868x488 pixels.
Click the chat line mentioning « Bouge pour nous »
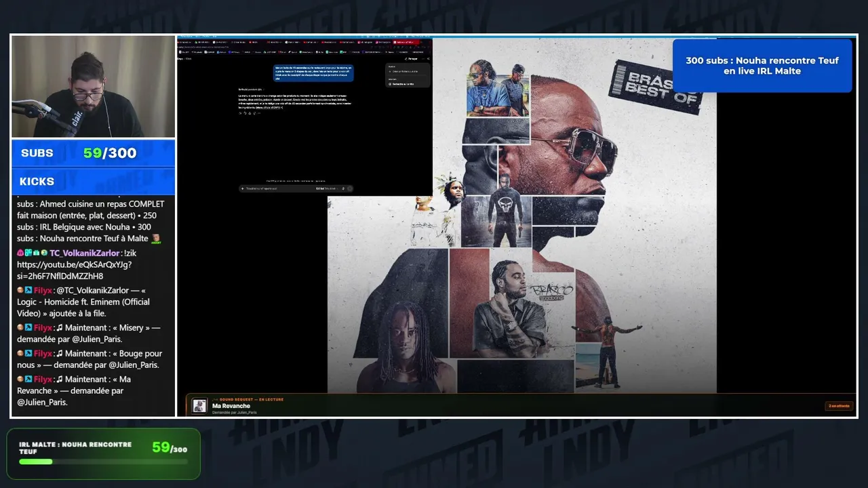(x=90, y=359)
